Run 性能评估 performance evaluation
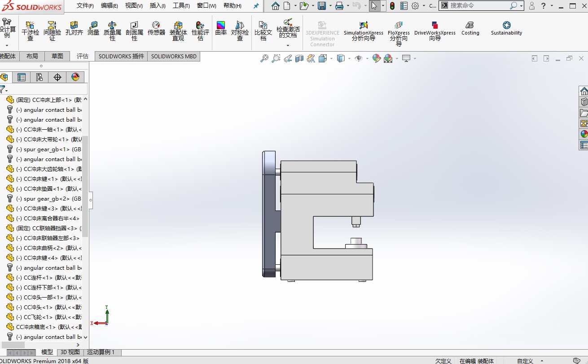This screenshot has height=364, width=588. pyautogui.click(x=200, y=31)
